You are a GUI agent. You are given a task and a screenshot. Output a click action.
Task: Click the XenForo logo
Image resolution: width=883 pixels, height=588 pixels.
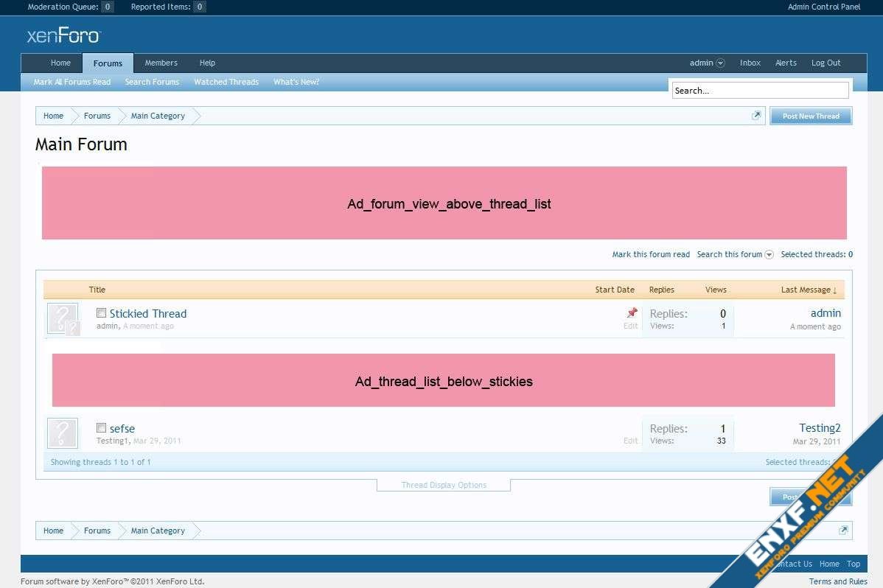pyautogui.click(x=63, y=35)
